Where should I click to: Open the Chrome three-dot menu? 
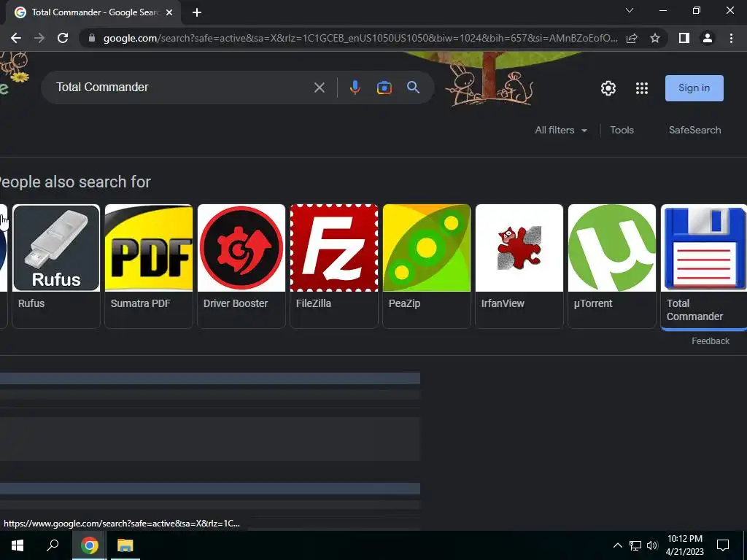coord(731,38)
